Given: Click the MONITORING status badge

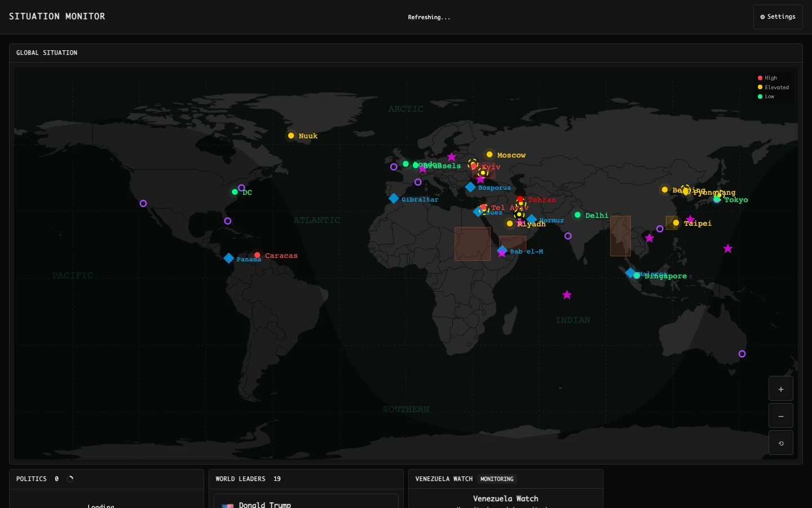Looking at the screenshot, I should pos(497,479).
